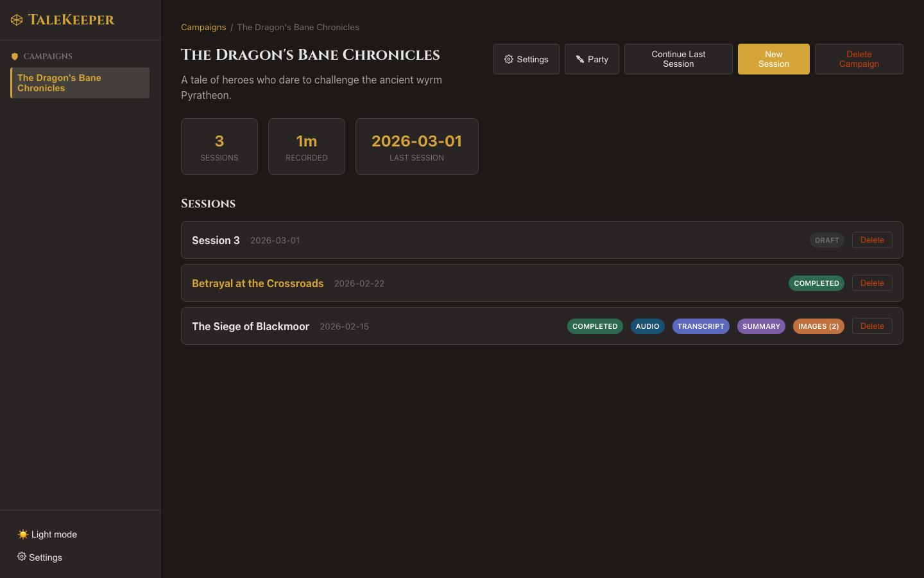Open The Siege of Blackmoor session
Image resolution: width=924 pixels, height=578 pixels.
tap(250, 326)
